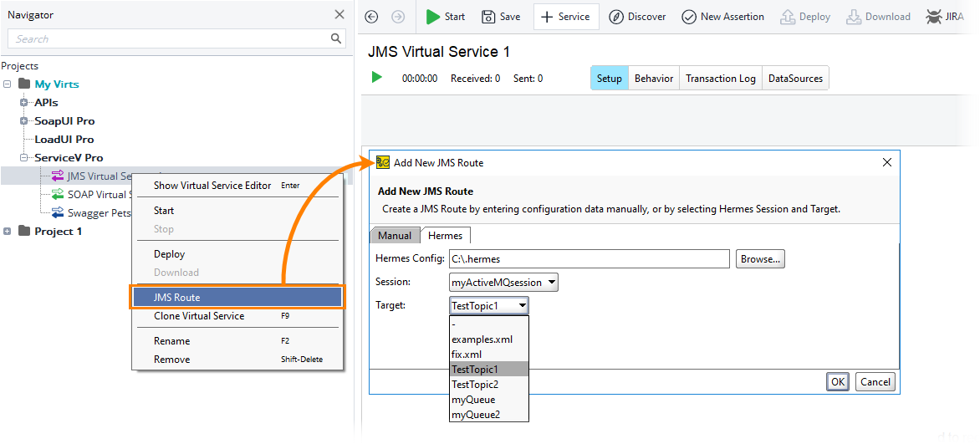Close the Navigator panel
This screenshot has height=444, width=980.
[339, 14]
